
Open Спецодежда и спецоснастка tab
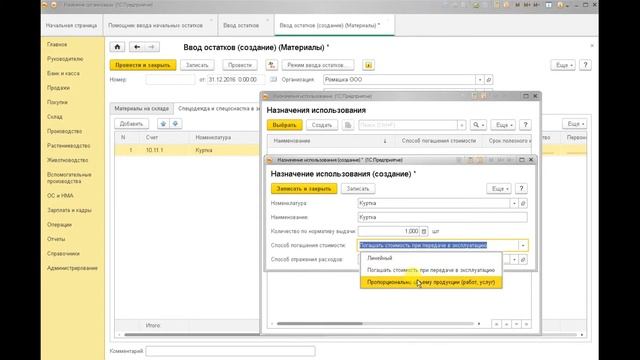(219, 109)
